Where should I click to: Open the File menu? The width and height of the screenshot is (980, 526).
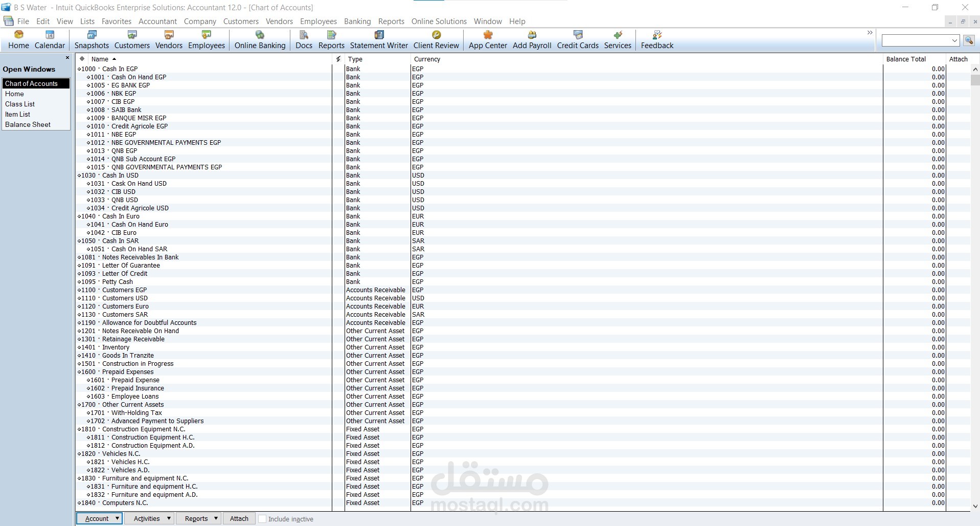23,21
